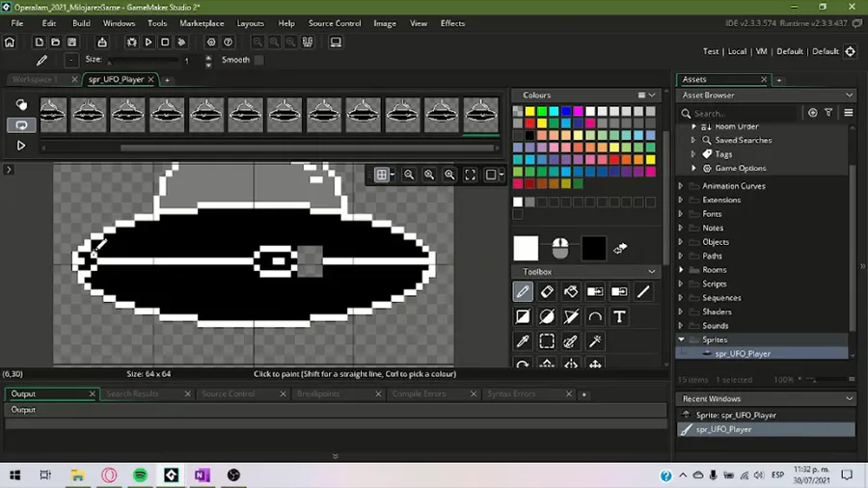The height and width of the screenshot is (488, 868).
Task: Play the sprite animation preview
Action: pyautogui.click(x=21, y=146)
